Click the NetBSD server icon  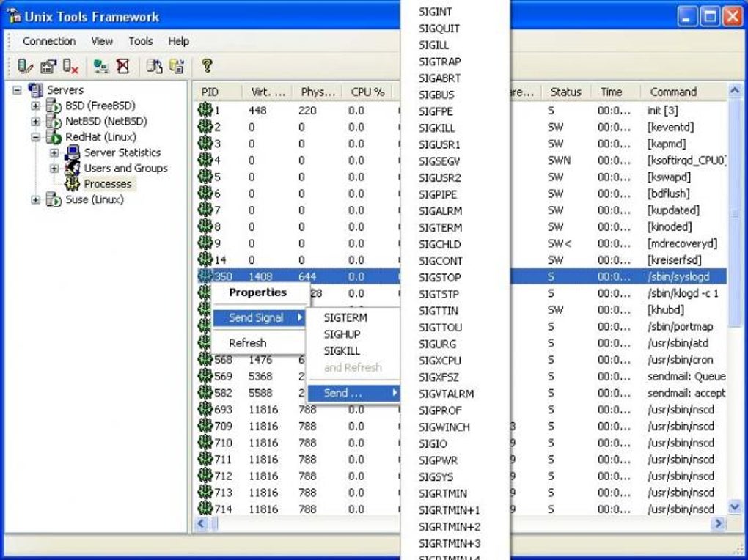pos(54,121)
